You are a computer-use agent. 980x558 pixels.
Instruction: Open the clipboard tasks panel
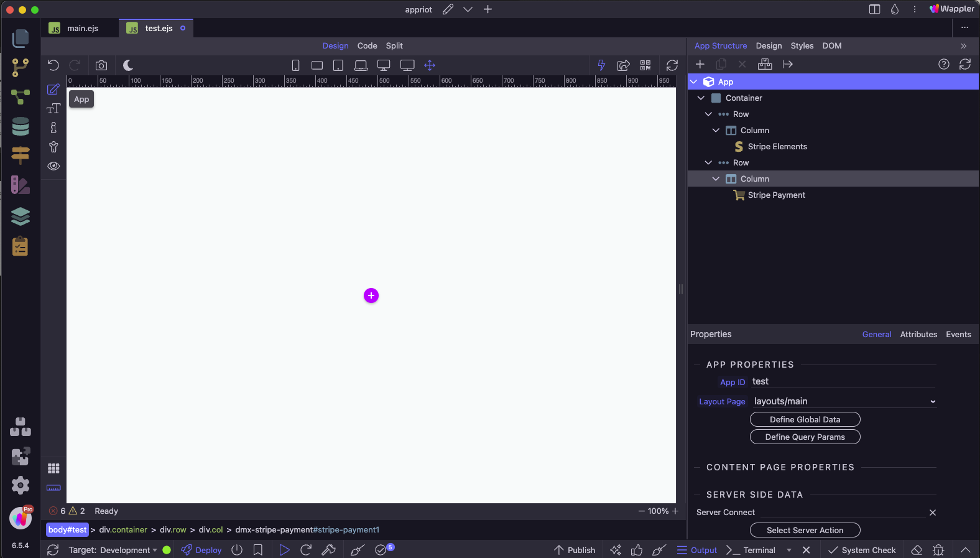(21, 246)
